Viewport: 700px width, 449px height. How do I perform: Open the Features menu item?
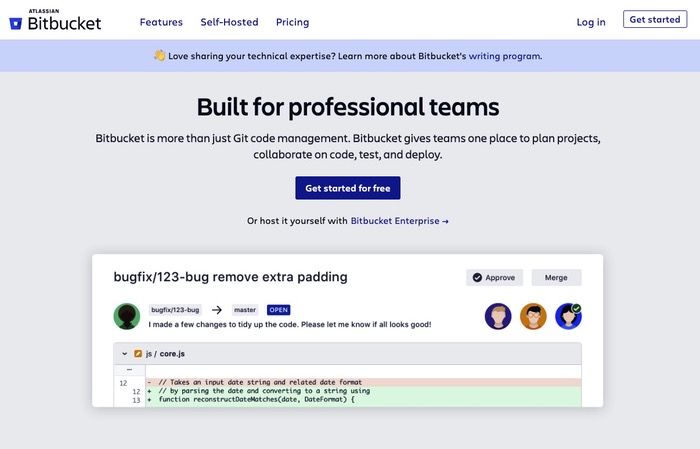pos(161,22)
